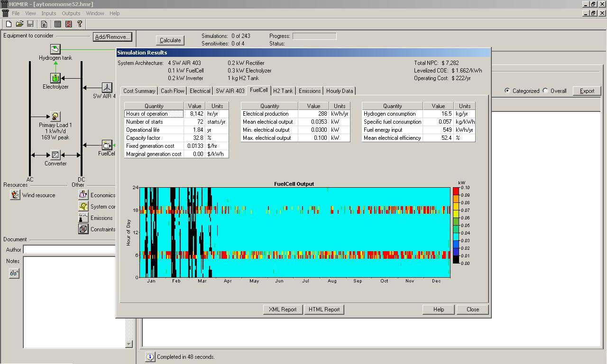
Task: Click the Export button
Action: [x=587, y=91]
